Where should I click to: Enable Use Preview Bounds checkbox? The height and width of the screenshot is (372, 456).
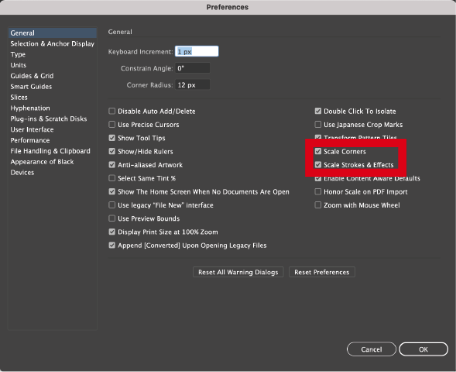[x=112, y=218]
